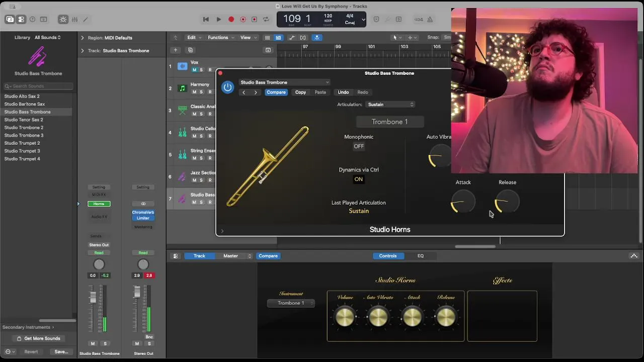Open the Editors pencil icon

point(86,20)
